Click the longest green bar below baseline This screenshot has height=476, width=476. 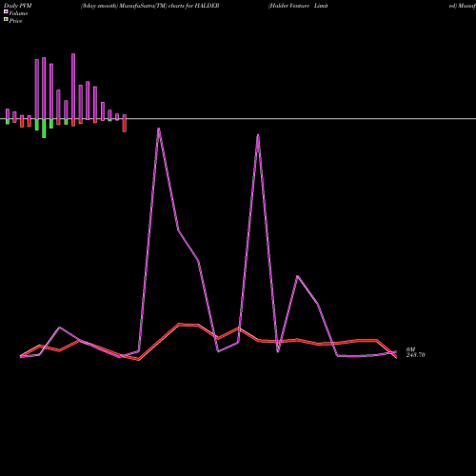coord(44,129)
